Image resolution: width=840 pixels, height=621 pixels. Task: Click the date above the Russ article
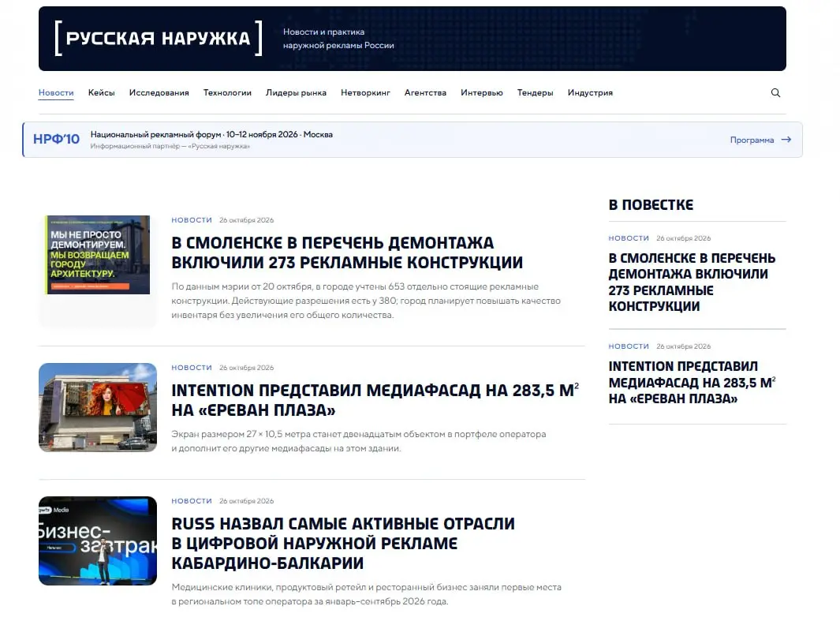pos(246,501)
